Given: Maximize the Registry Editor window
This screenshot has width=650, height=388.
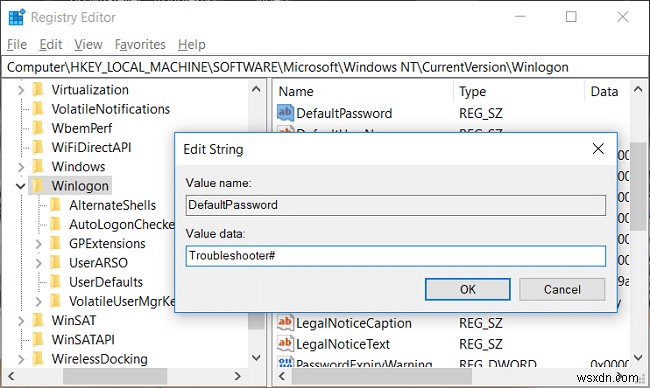Looking at the screenshot, I should [x=571, y=17].
